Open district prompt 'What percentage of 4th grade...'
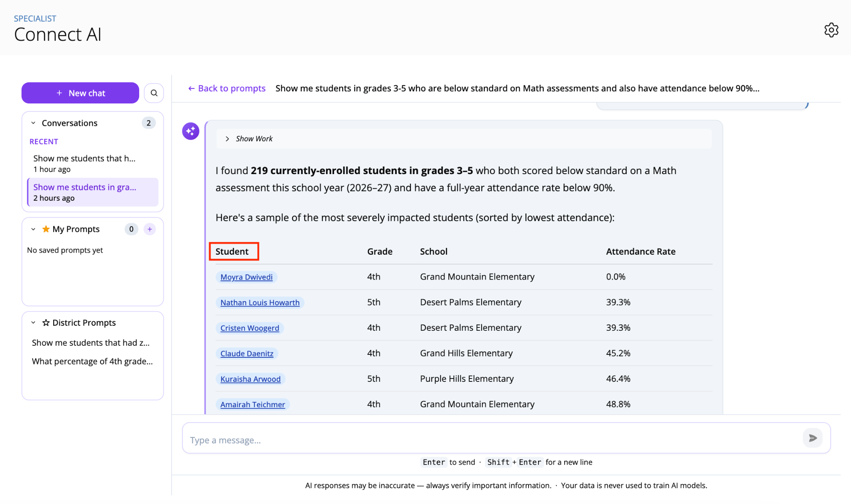 coord(92,361)
